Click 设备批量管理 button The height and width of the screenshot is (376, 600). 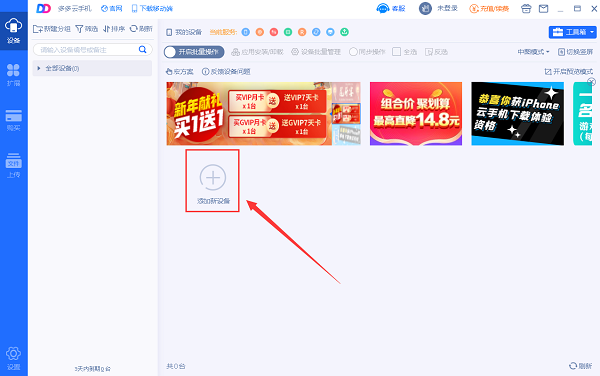point(316,52)
